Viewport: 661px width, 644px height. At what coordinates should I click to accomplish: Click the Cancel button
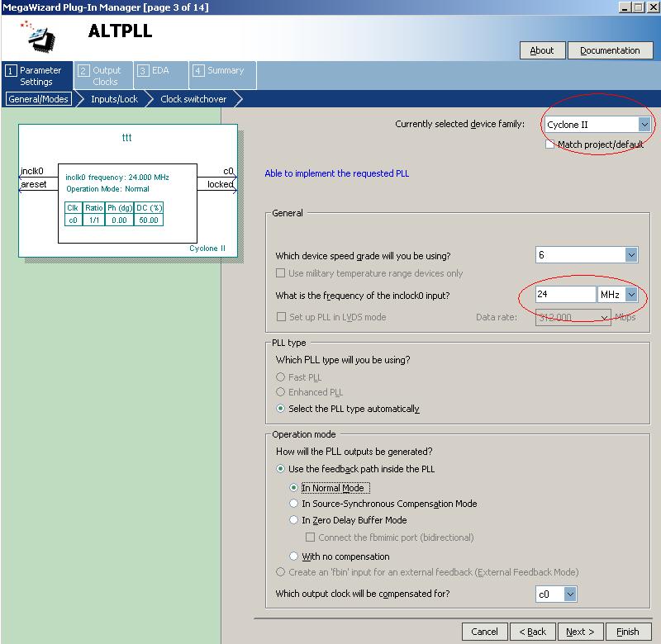(485, 632)
